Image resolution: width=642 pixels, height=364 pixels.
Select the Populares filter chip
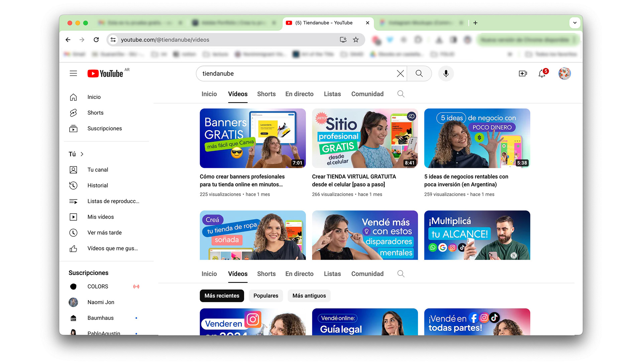tap(265, 296)
